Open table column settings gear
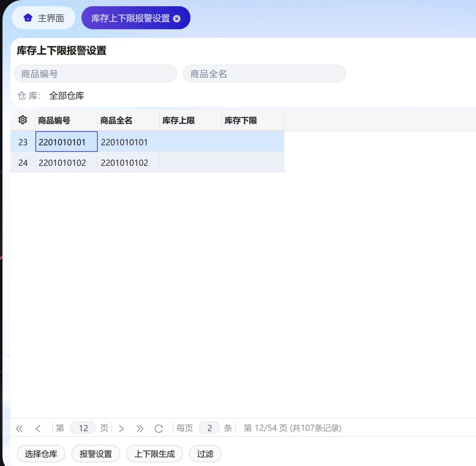The image size is (476, 466). click(x=23, y=120)
